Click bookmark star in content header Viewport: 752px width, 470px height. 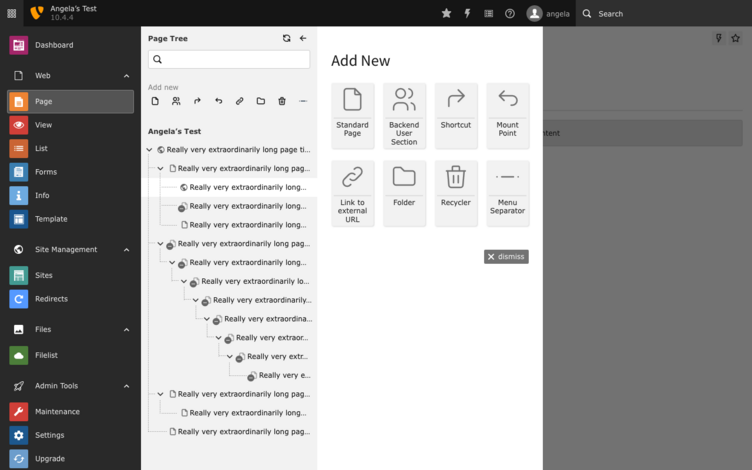[x=736, y=38]
